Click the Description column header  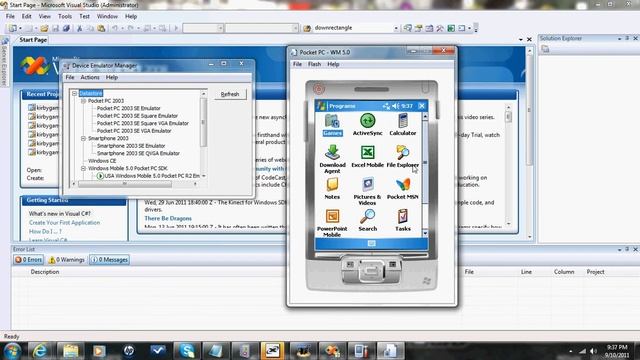tap(45, 272)
